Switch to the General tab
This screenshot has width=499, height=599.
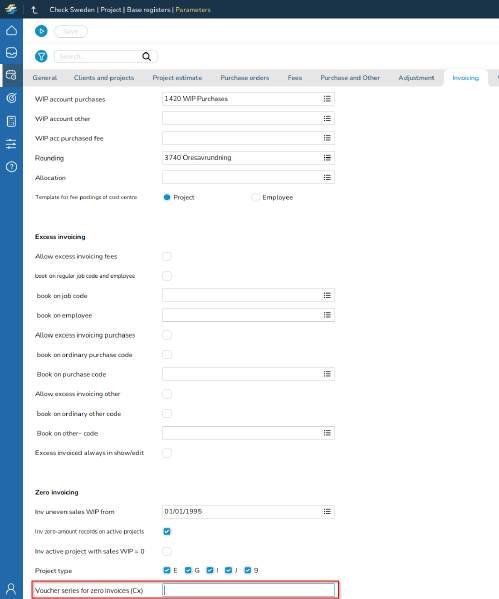pos(45,78)
